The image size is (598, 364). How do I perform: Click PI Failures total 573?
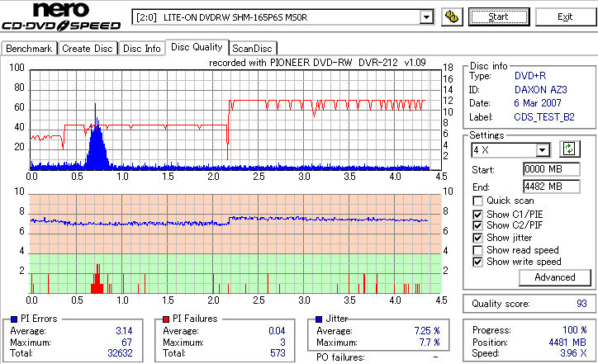tap(278, 353)
